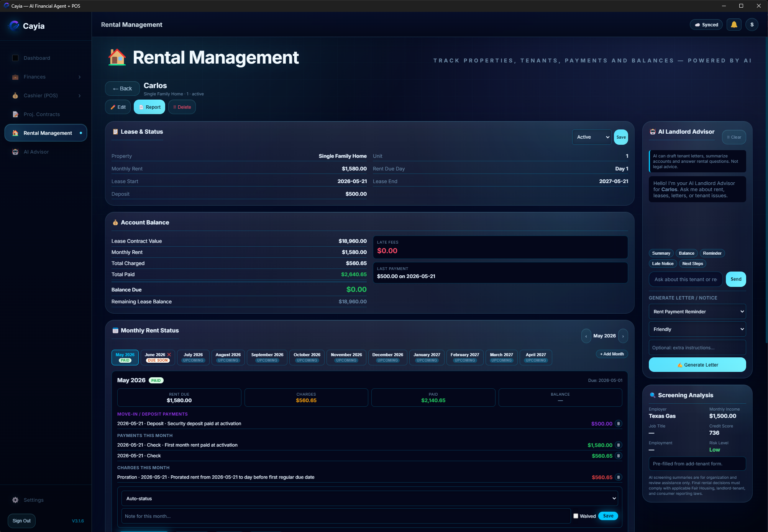Click the Edit tenant button
Image resolution: width=768 pixels, height=532 pixels.
coord(118,107)
